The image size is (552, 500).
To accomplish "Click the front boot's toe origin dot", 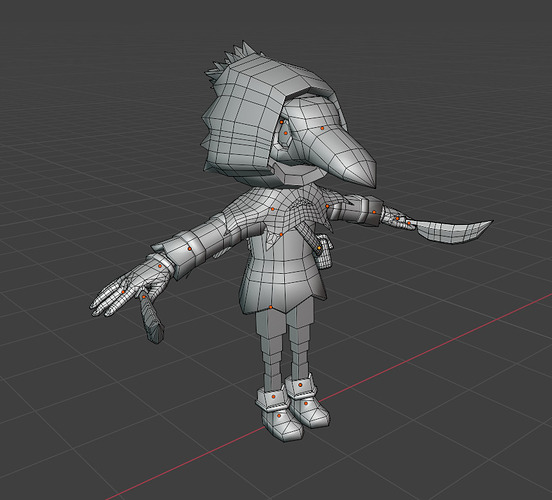I will tap(279, 416).
